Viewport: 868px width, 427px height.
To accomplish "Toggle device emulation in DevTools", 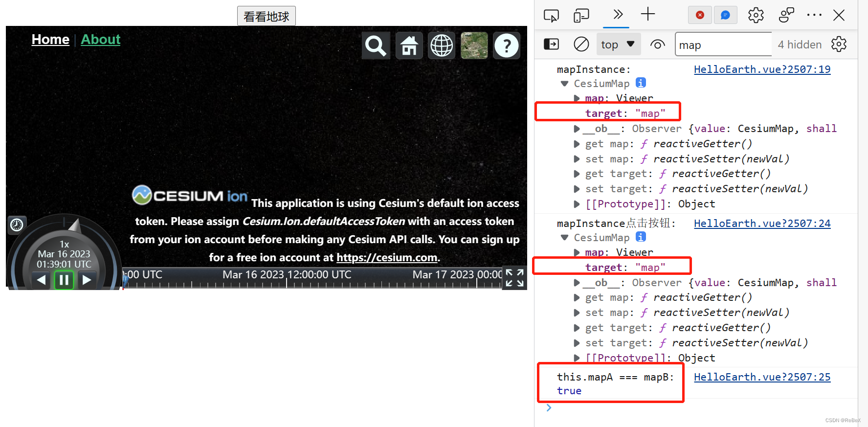I will point(581,15).
